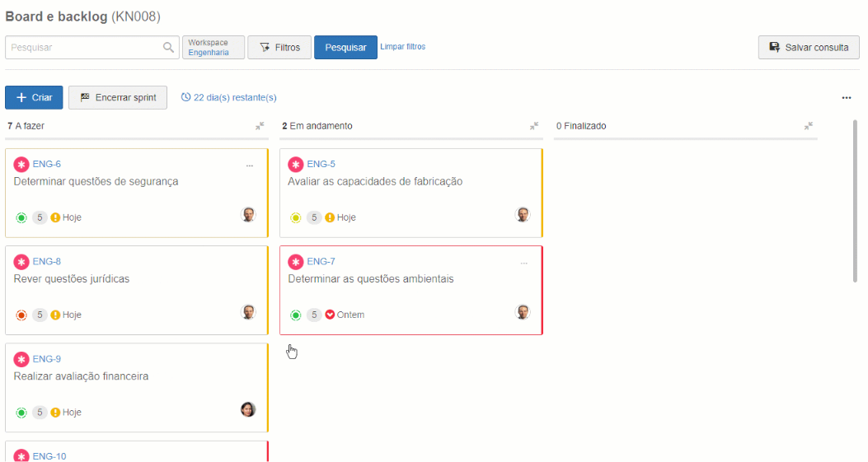Image resolution: width=868 pixels, height=462 pixels.
Task: Open the board options ellipsis menu
Action: (847, 98)
